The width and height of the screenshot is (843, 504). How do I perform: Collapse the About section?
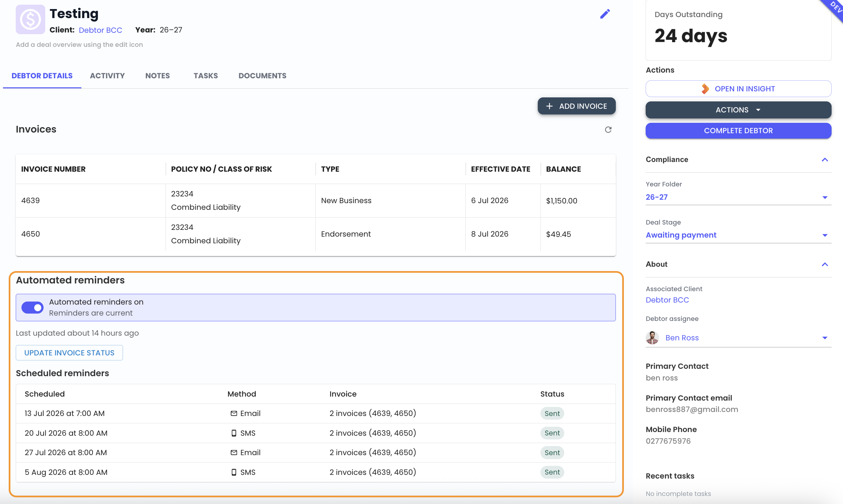(x=825, y=264)
